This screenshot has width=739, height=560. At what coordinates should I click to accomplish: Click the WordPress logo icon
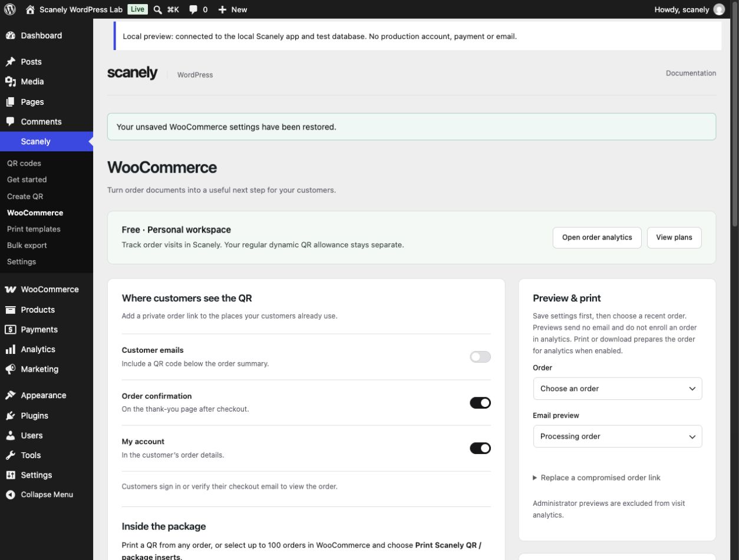point(10,9)
